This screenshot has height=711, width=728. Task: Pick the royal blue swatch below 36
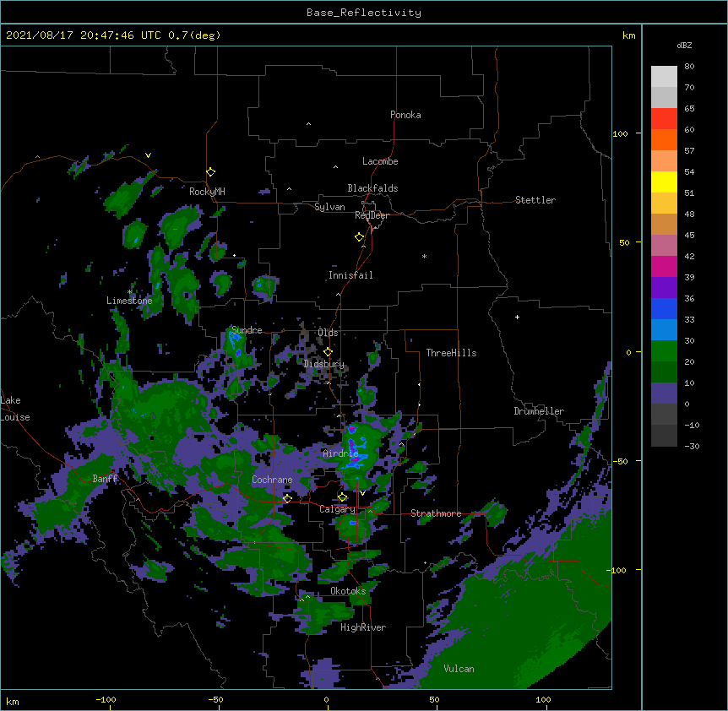(664, 308)
